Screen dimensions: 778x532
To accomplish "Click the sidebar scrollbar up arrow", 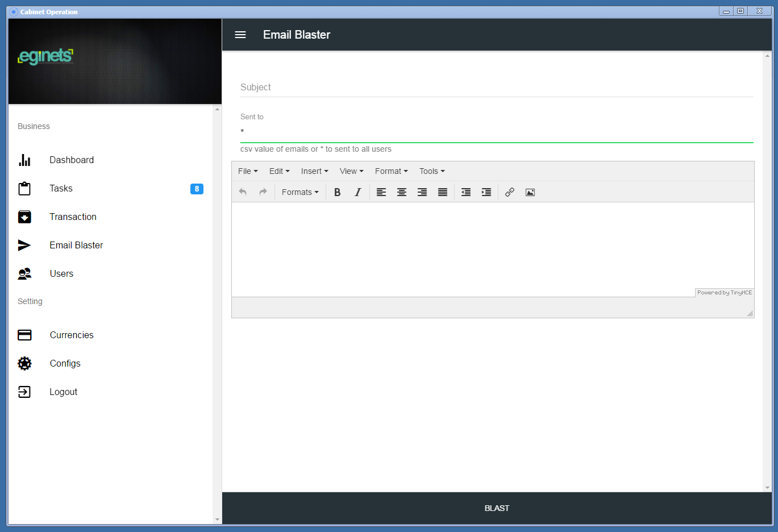I will coord(217,109).
